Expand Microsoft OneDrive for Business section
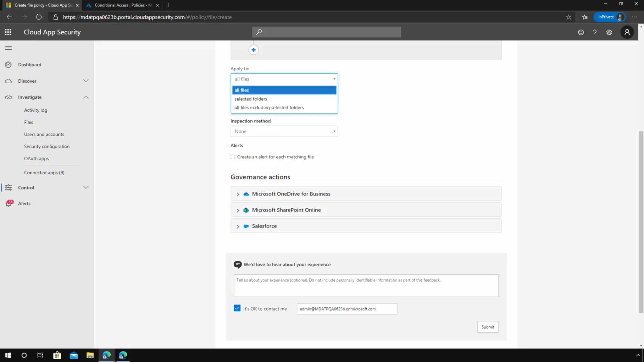The width and height of the screenshot is (644, 362). click(x=238, y=194)
